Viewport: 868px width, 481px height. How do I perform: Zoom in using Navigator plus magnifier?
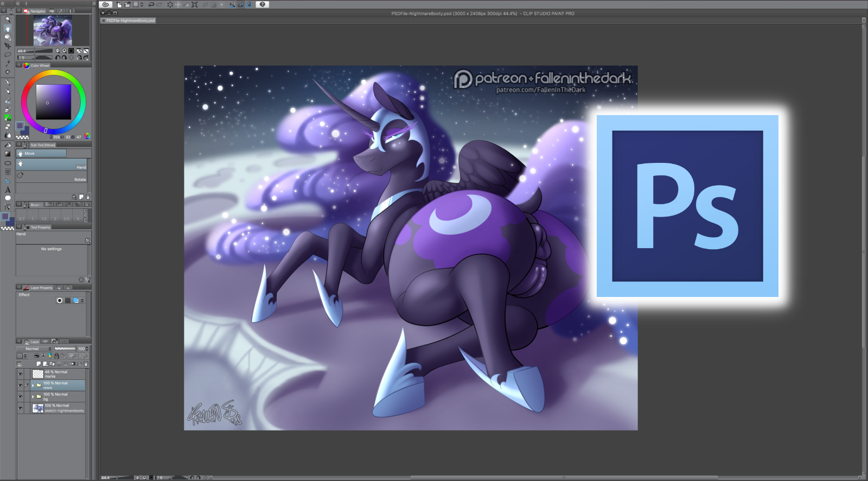64,50
